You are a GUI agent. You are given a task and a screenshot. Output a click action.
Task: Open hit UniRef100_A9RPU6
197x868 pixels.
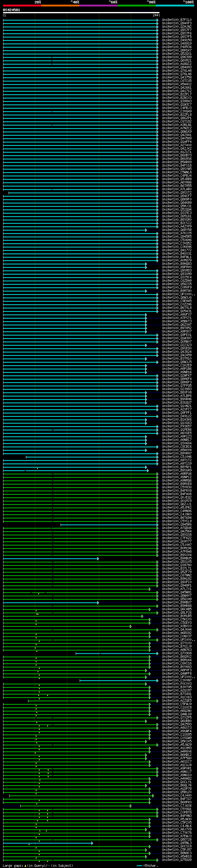point(176,474)
